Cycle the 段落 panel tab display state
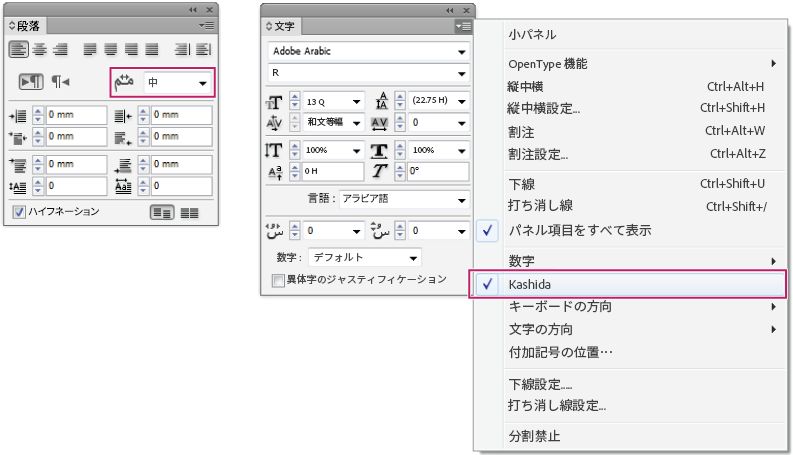Screen dimensions: 793x455 coord(12,26)
